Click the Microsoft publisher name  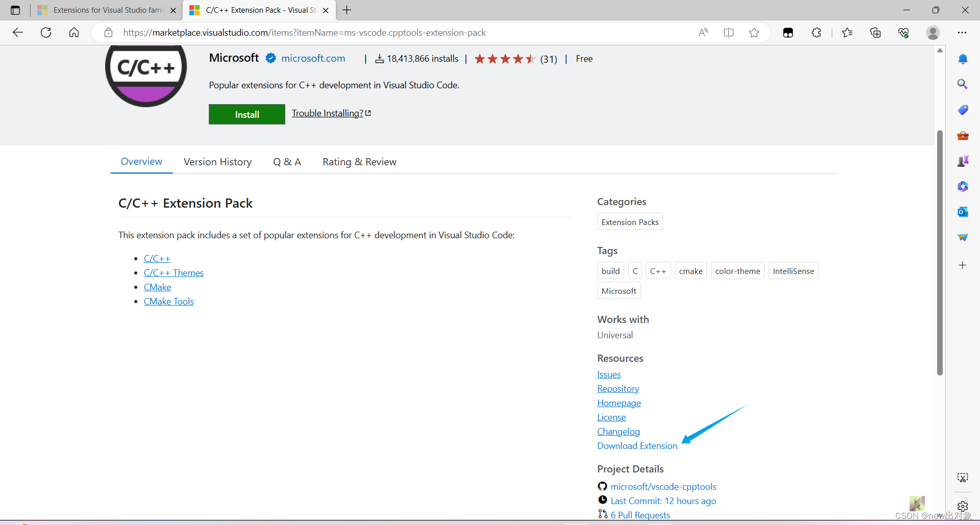pyautogui.click(x=234, y=58)
